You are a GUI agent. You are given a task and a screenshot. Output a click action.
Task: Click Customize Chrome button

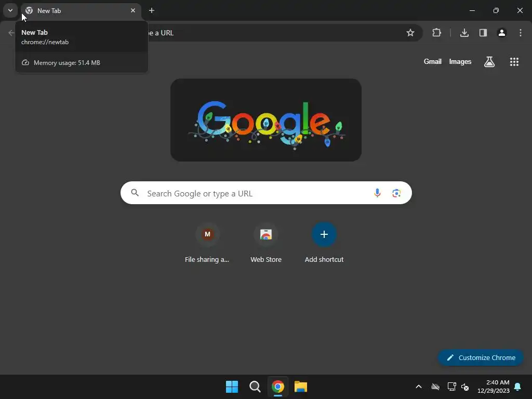pyautogui.click(x=481, y=357)
